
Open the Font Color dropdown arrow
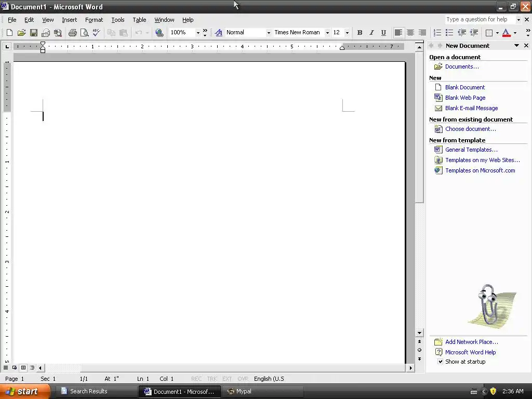[515, 33]
